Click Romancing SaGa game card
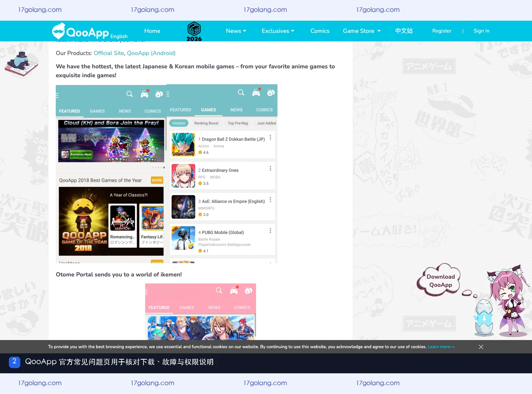 point(123,225)
